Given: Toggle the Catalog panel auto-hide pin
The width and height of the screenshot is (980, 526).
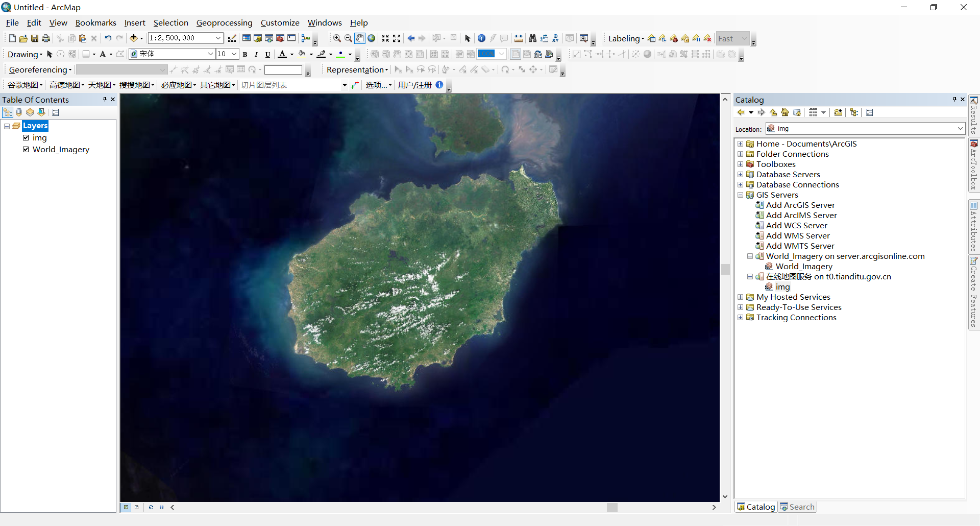Looking at the screenshot, I should coord(954,100).
